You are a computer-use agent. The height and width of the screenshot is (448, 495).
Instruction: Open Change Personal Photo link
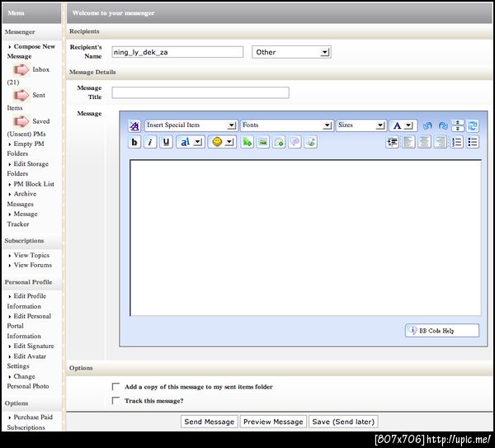click(x=28, y=381)
